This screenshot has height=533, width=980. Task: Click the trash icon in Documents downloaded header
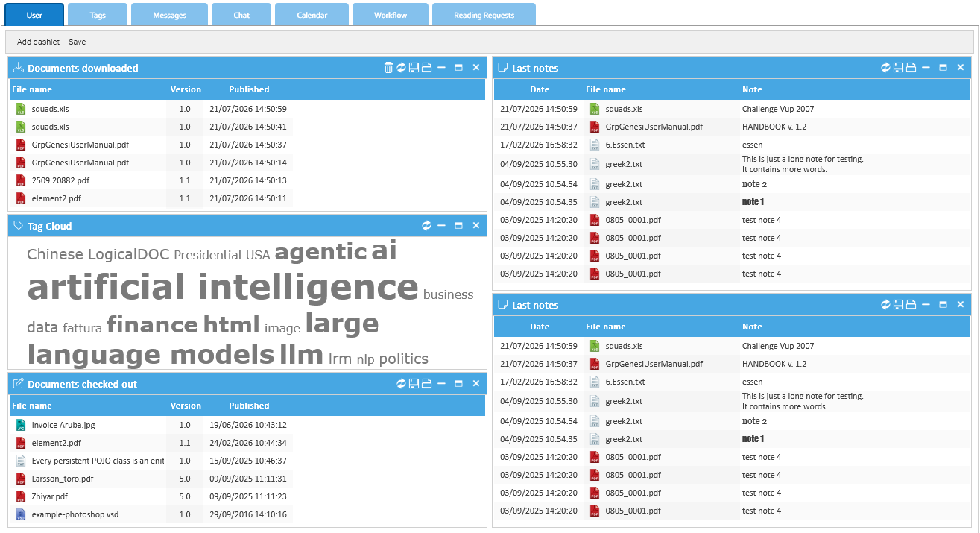pyautogui.click(x=388, y=68)
